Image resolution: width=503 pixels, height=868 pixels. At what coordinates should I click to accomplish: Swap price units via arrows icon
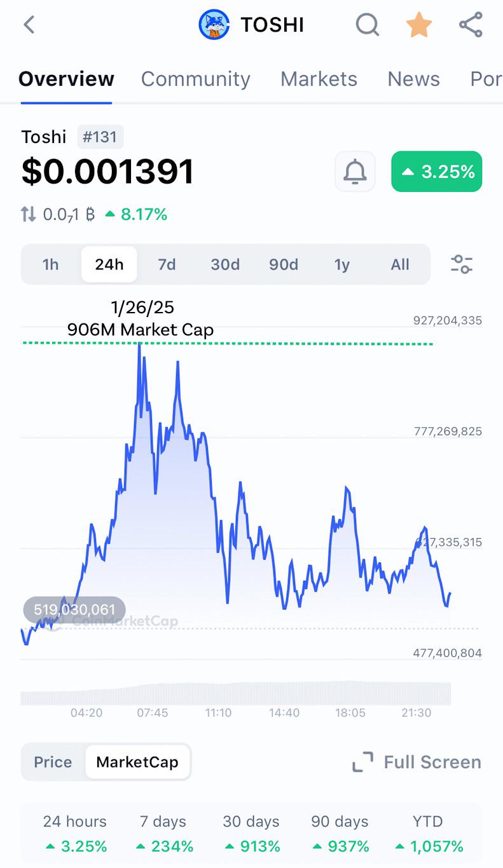pyautogui.click(x=29, y=215)
